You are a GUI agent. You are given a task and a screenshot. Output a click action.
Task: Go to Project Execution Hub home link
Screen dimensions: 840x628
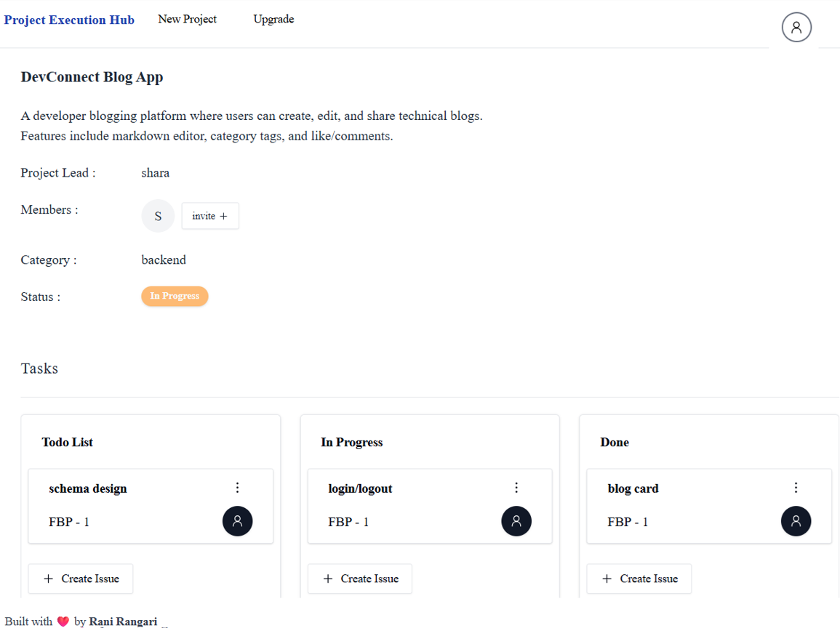[x=69, y=20]
